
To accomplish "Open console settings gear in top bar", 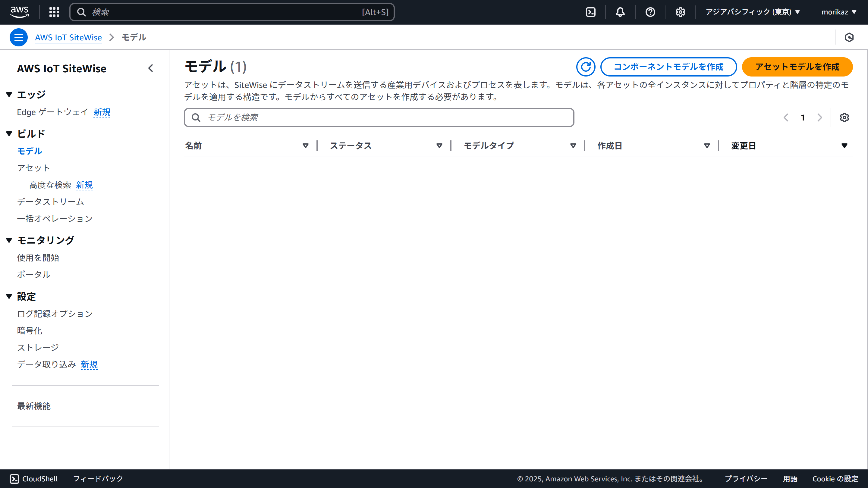I will click(x=680, y=12).
